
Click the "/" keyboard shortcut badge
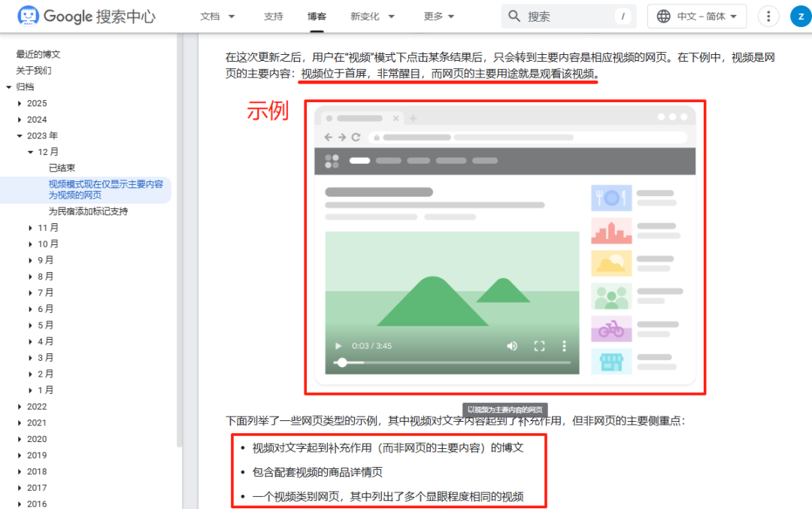click(x=624, y=15)
